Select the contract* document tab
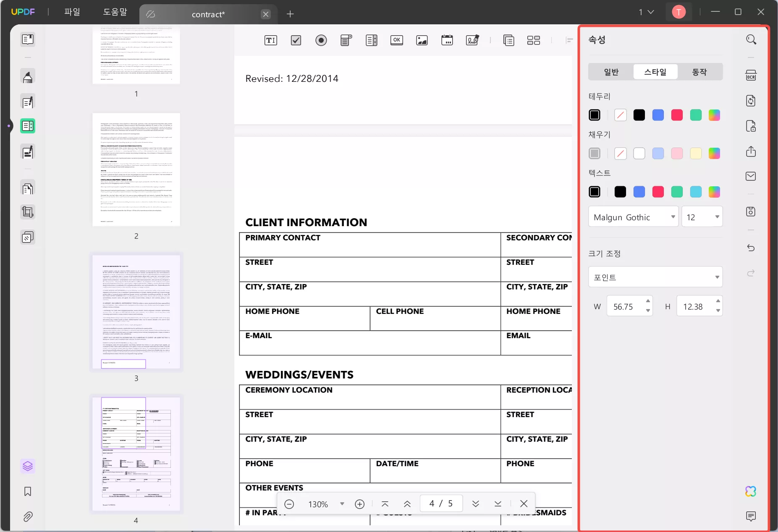The width and height of the screenshot is (778, 532). pyautogui.click(x=208, y=14)
